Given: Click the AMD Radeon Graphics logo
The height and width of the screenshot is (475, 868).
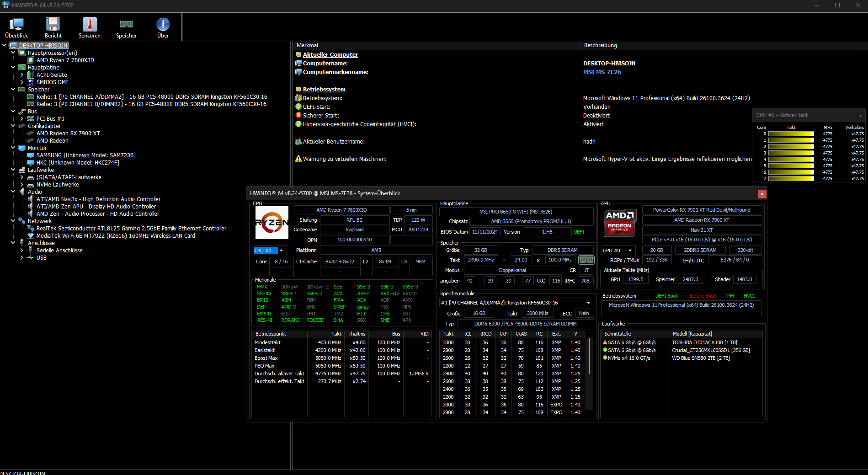Looking at the screenshot, I should tap(619, 223).
